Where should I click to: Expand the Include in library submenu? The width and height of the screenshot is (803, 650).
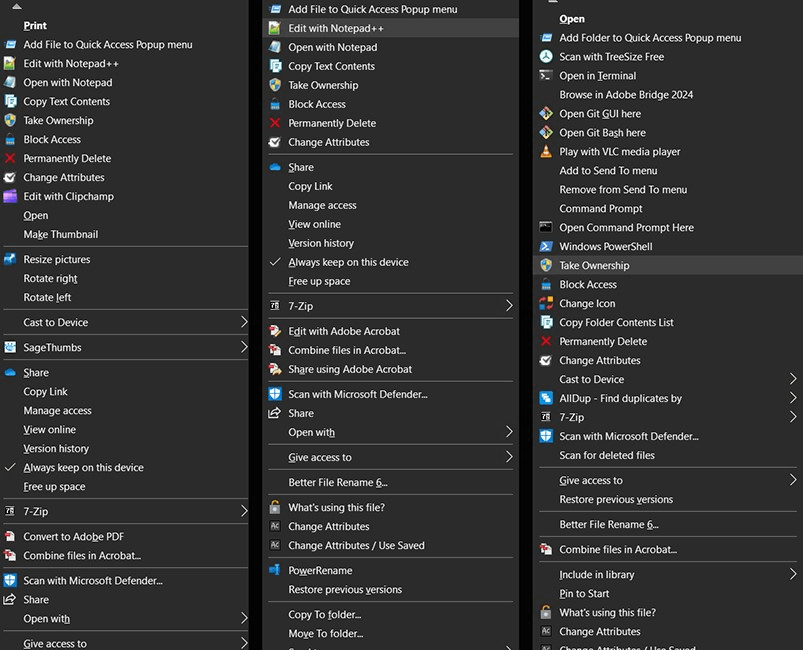click(793, 574)
